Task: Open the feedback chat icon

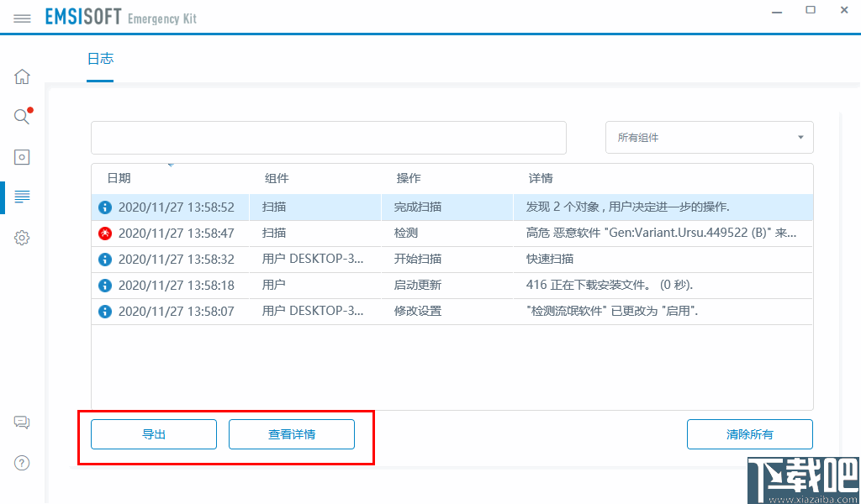Action: tap(22, 423)
